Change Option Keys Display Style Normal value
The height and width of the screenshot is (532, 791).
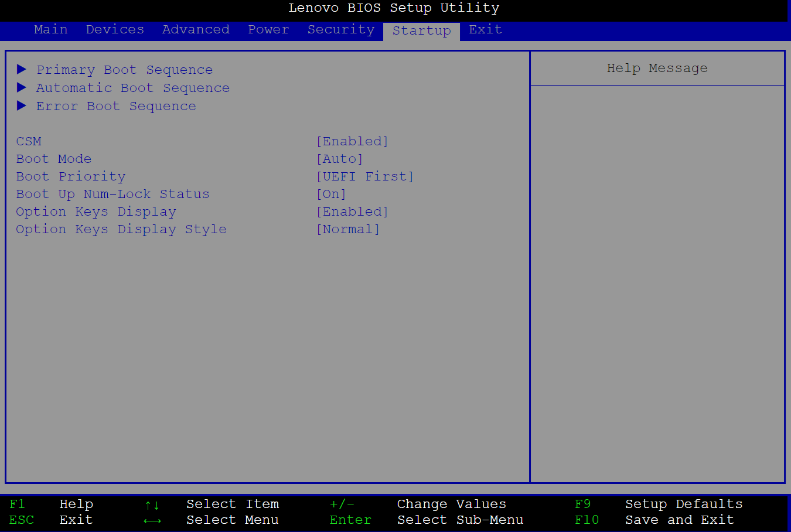[348, 229]
